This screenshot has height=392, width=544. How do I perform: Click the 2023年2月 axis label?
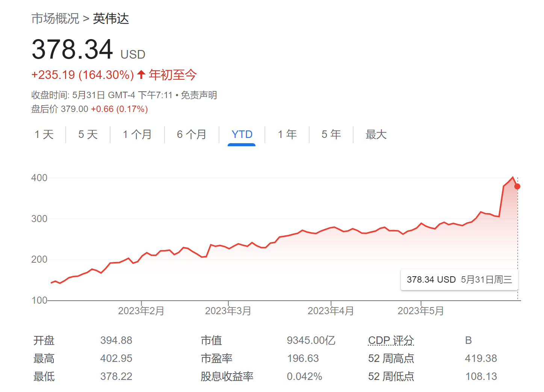[x=141, y=311]
